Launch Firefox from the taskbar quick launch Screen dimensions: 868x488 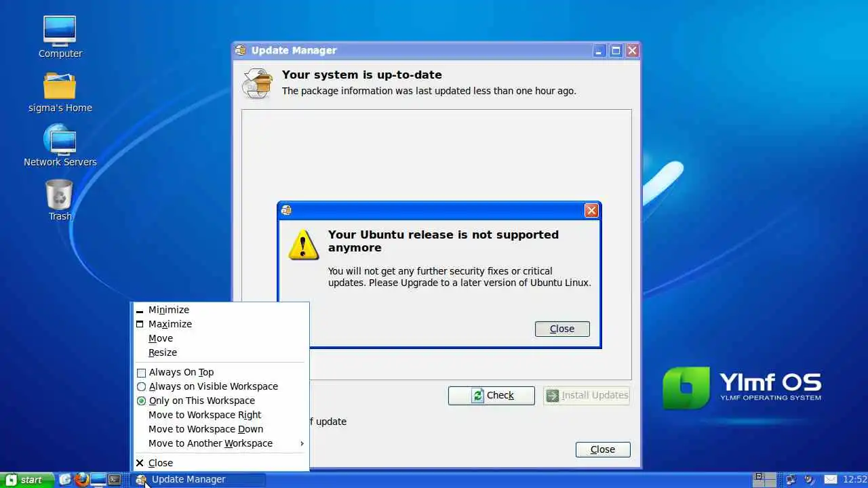[x=81, y=479]
